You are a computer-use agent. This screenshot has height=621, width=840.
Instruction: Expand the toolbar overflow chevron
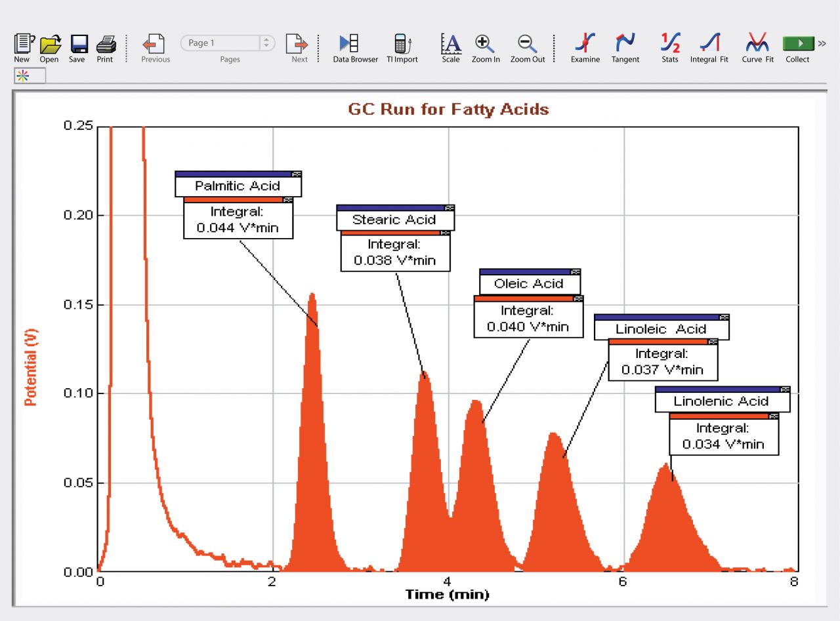[x=822, y=43]
